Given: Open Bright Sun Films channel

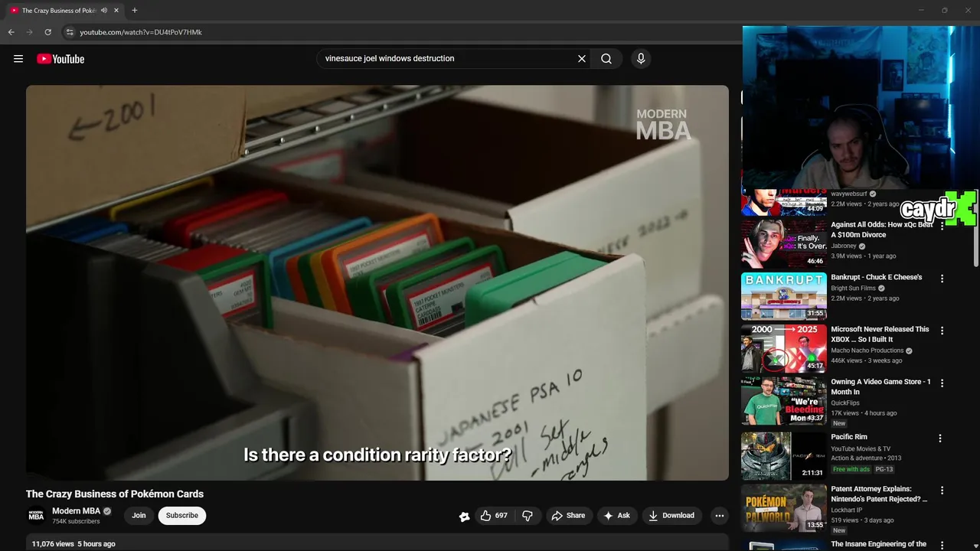Looking at the screenshot, I should [x=854, y=289].
